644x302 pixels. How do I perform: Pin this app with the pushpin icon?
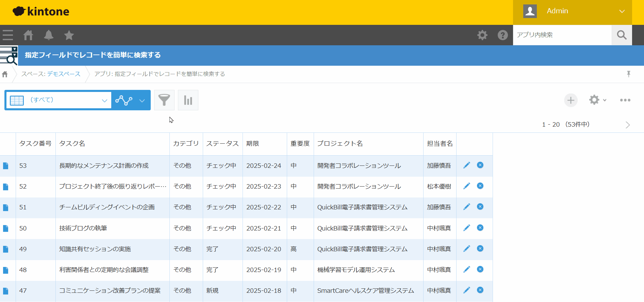(628, 74)
